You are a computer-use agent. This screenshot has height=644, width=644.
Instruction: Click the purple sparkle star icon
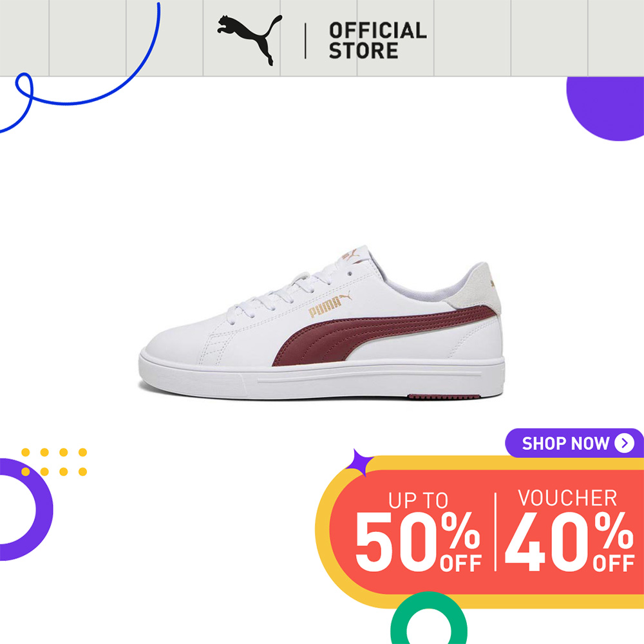(359, 463)
